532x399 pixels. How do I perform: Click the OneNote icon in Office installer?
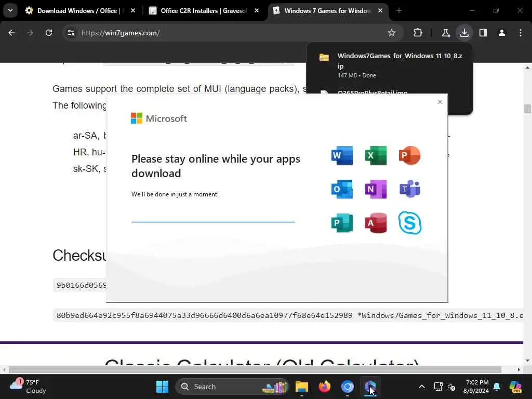376,189
